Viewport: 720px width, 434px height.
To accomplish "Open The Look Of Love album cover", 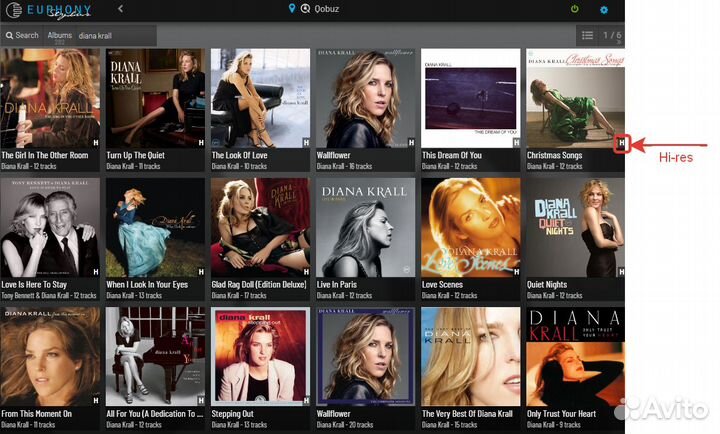I will pyautogui.click(x=260, y=98).
